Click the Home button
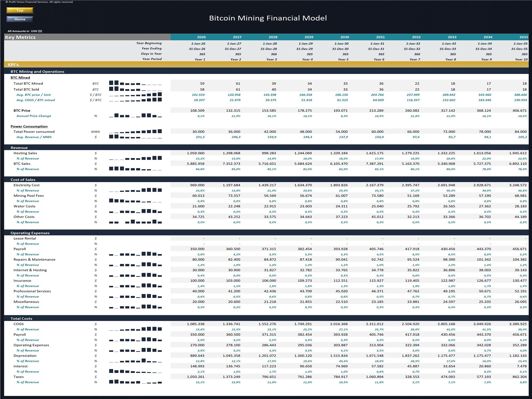The height and width of the screenshot is (399, 532). 20,19
